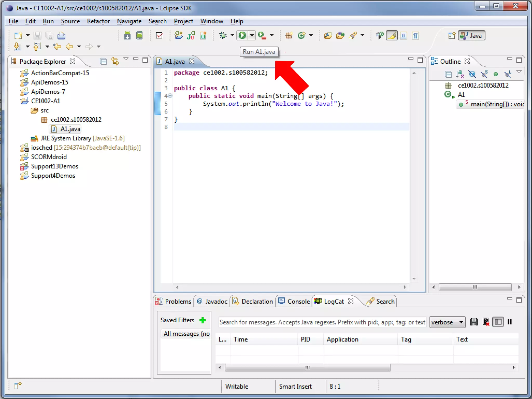
Task: Toggle Mark Occurrences highlighter button
Action: (392, 35)
